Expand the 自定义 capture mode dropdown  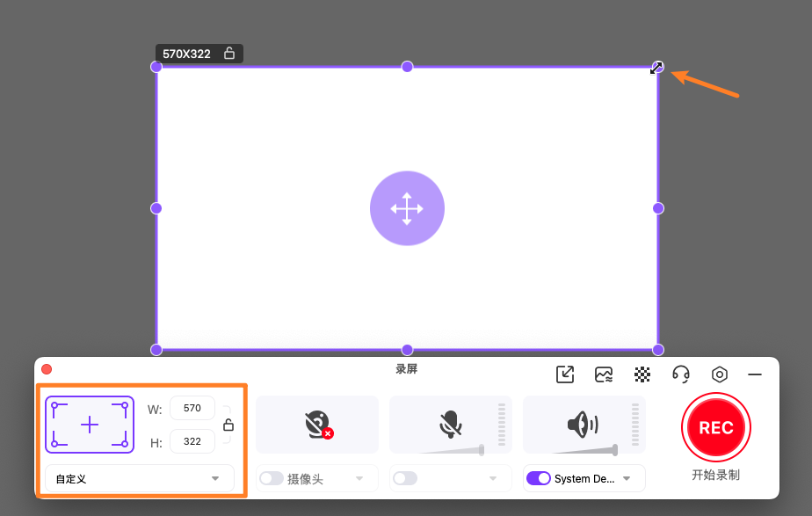click(x=140, y=479)
